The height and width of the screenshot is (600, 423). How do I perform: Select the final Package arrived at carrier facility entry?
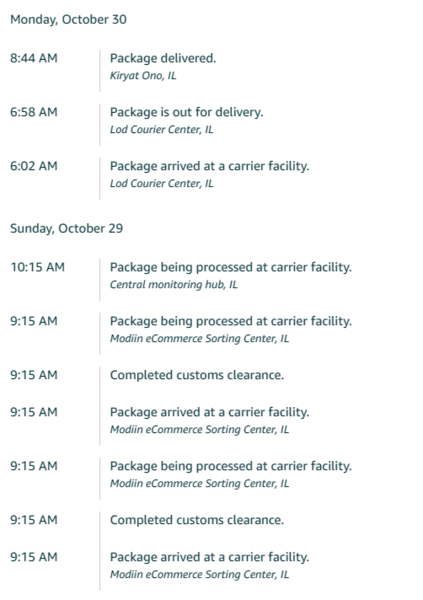[x=209, y=557]
